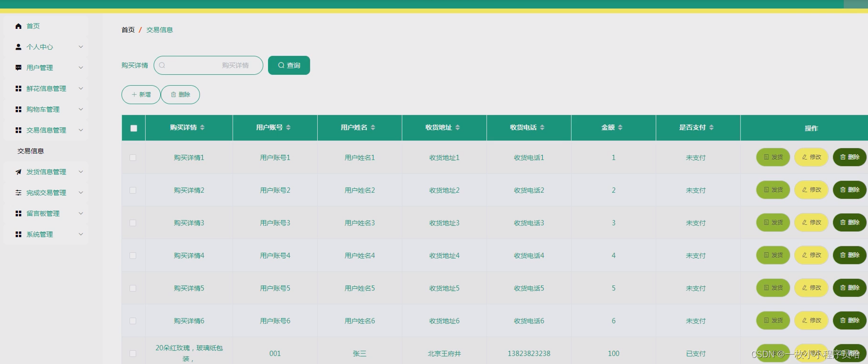Click the 收货地址3 cell
This screenshot has width=868, height=364.
click(x=444, y=223)
